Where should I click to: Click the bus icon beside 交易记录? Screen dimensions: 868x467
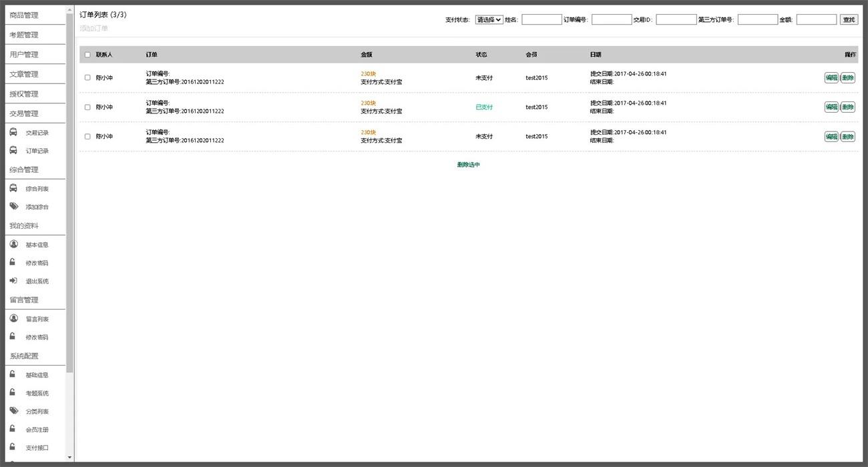tap(13, 132)
